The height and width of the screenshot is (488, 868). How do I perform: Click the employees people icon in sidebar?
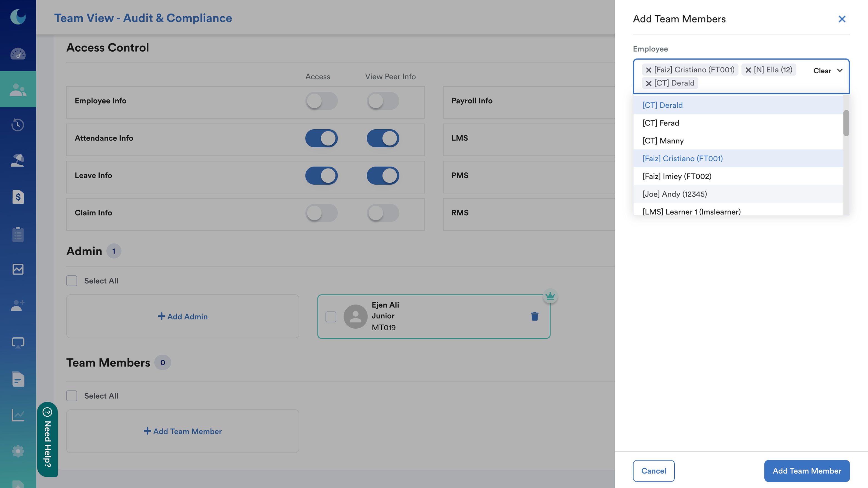point(18,90)
